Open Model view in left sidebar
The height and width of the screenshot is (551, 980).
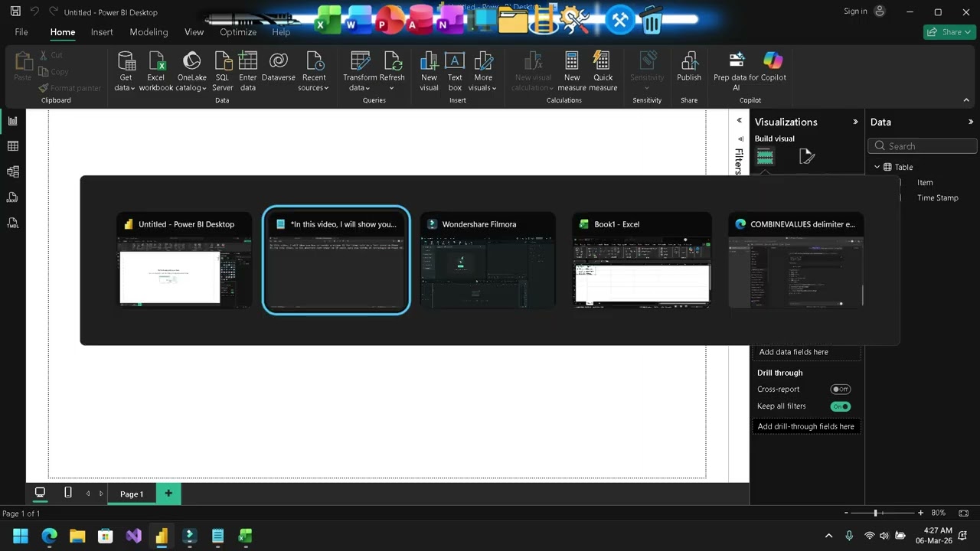tap(12, 172)
